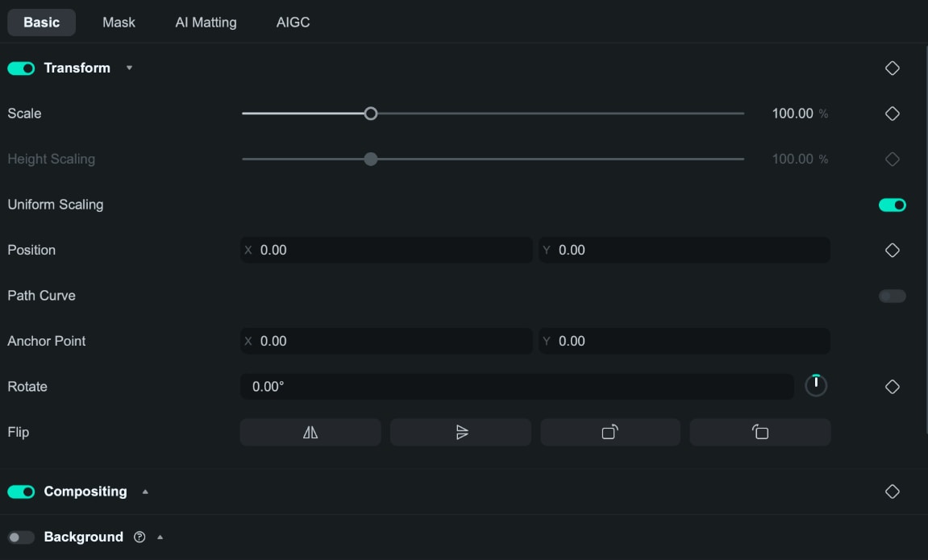Flip the clip horizontally

310,432
